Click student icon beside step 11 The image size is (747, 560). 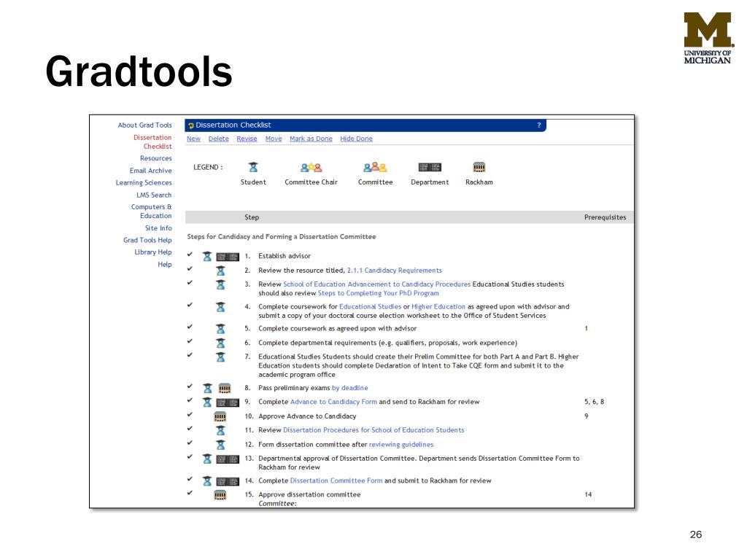pyautogui.click(x=220, y=430)
